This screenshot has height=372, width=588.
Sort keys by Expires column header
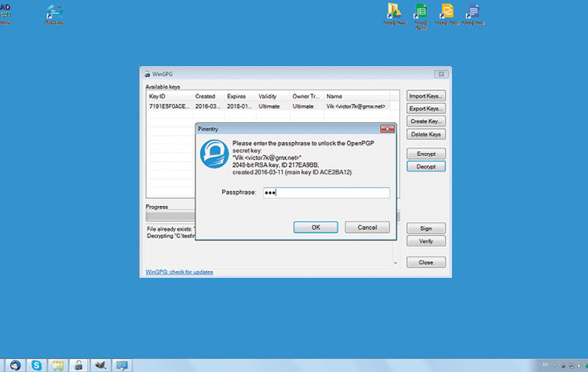(240, 96)
